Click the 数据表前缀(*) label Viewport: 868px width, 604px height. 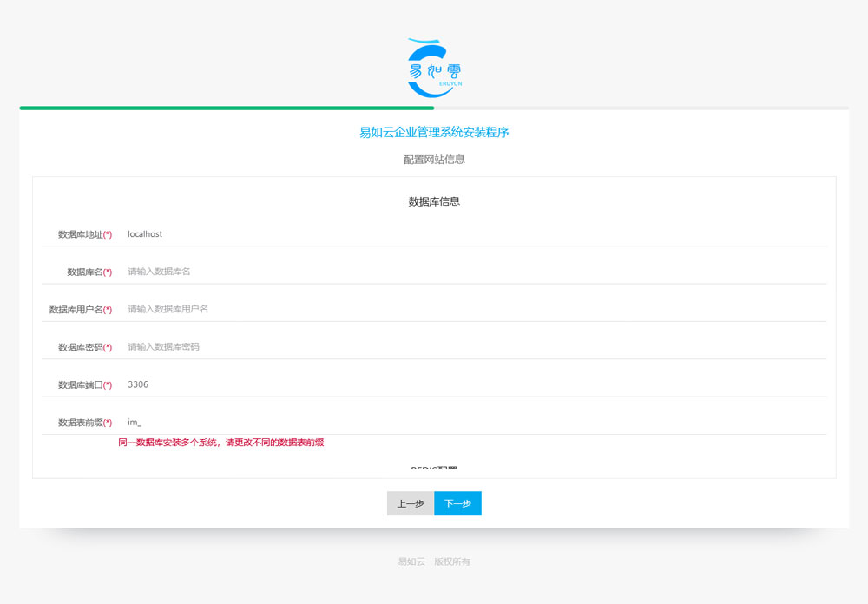pos(85,423)
